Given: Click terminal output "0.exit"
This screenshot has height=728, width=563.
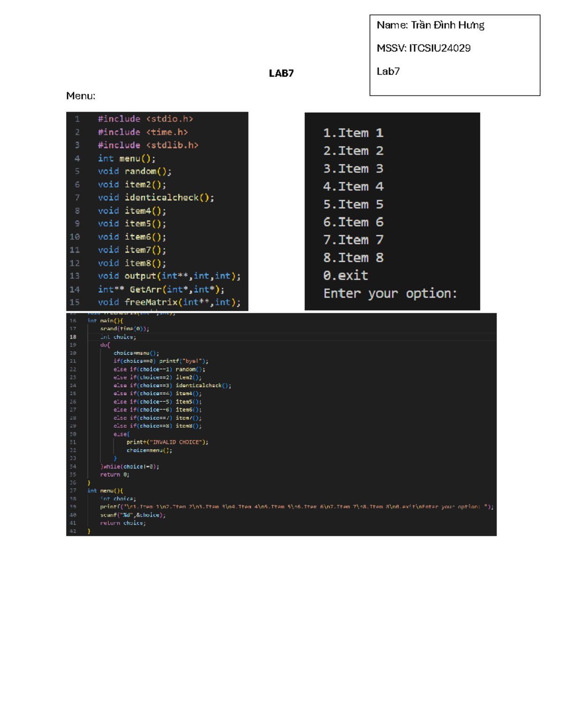Looking at the screenshot, I should click(x=346, y=276).
